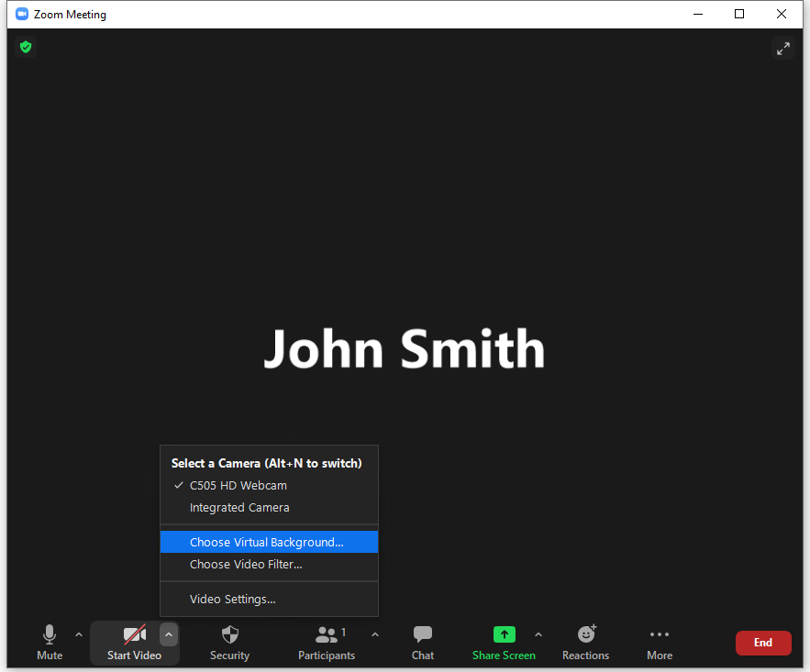This screenshot has width=810, height=672.
Task: End the meeting
Action: tap(763, 643)
